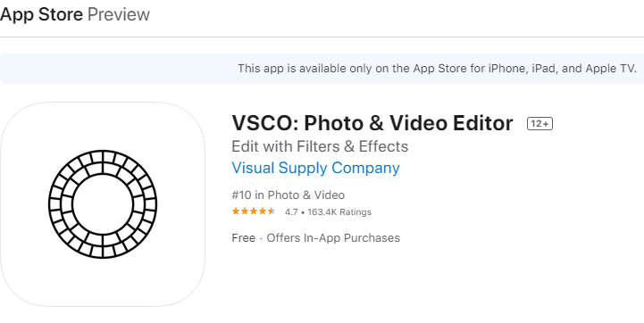Select the first orange rating star
The height and width of the screenshot is (323, 644).
click(x=236, y=211)
